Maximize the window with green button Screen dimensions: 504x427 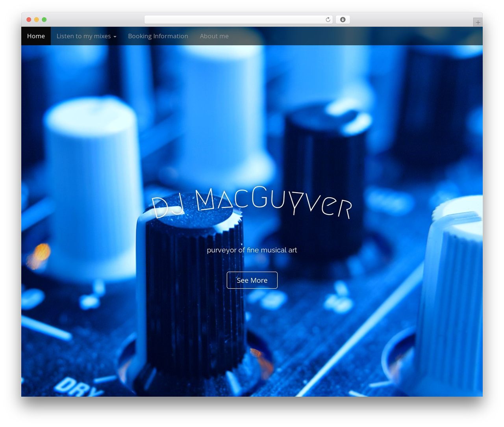tap(44, 20)
